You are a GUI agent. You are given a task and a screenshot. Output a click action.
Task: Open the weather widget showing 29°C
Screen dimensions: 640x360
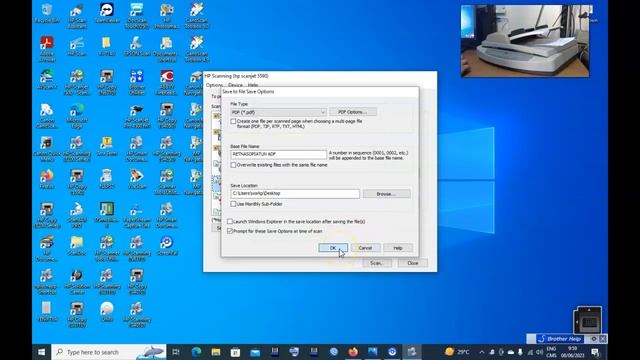pos(457,352)
